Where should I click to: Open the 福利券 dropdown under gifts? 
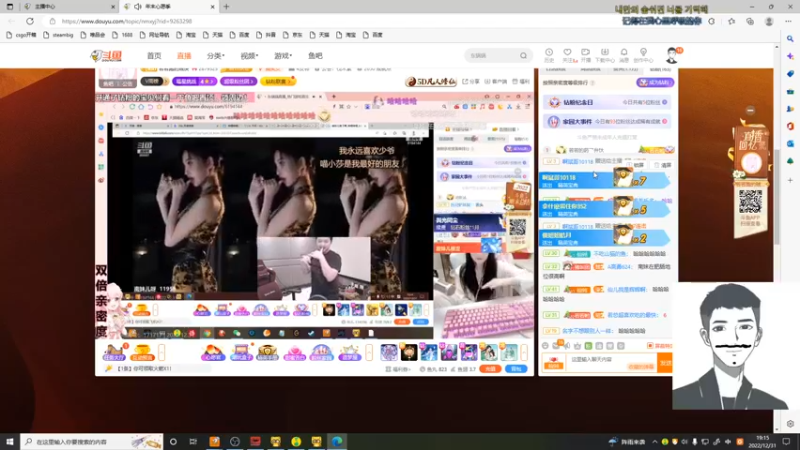(398, 369)
